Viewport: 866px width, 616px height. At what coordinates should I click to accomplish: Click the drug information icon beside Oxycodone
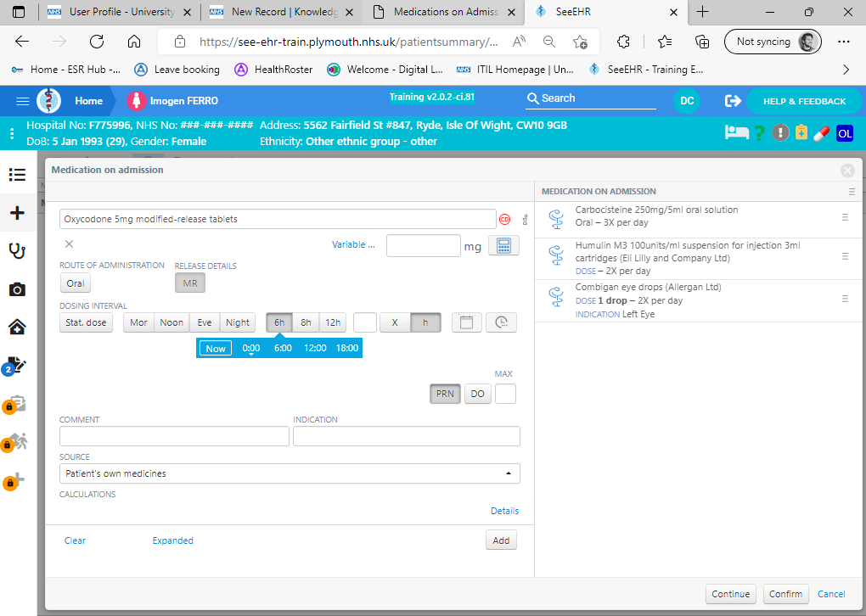[x=525, y=220]
